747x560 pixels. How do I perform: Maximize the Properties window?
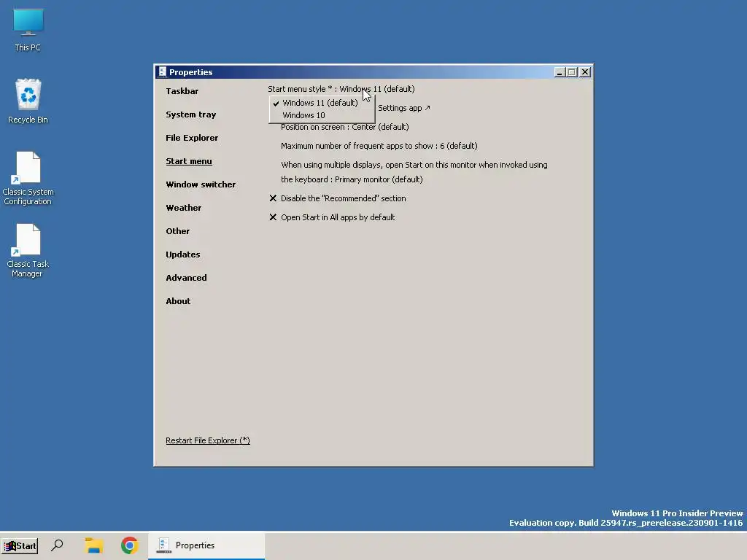(572, 72)
